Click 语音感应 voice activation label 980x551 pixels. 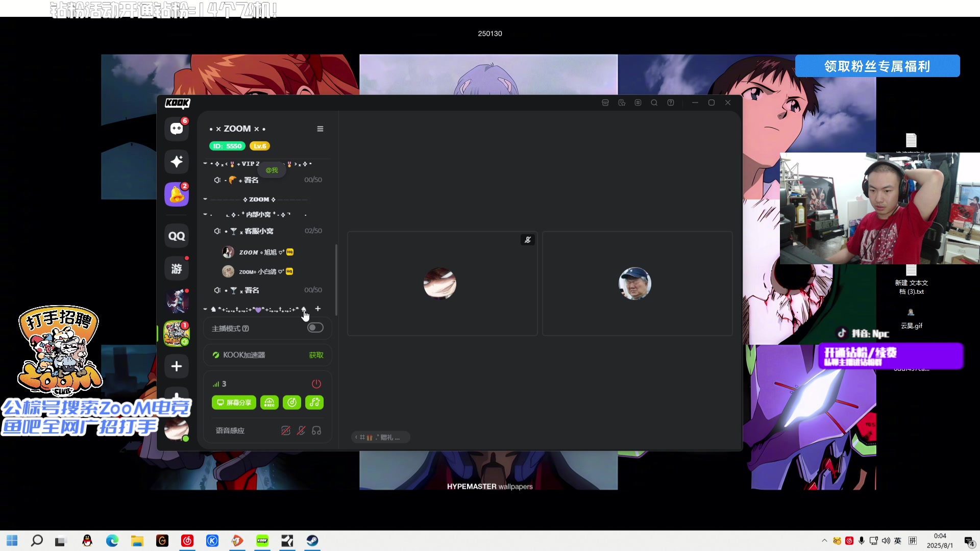tap(230, 431)
